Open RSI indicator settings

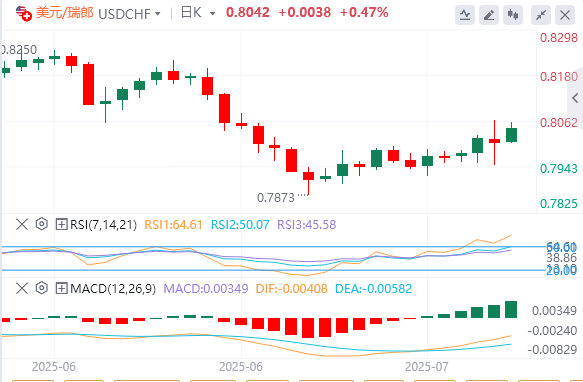[x=42, y=224]
